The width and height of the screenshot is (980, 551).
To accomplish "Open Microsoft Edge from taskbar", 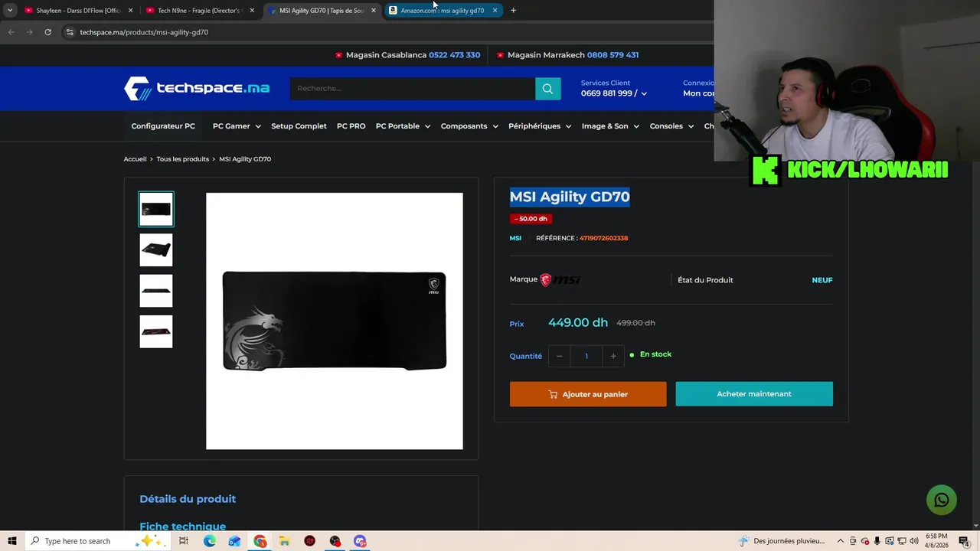I will tap(209, 541).
